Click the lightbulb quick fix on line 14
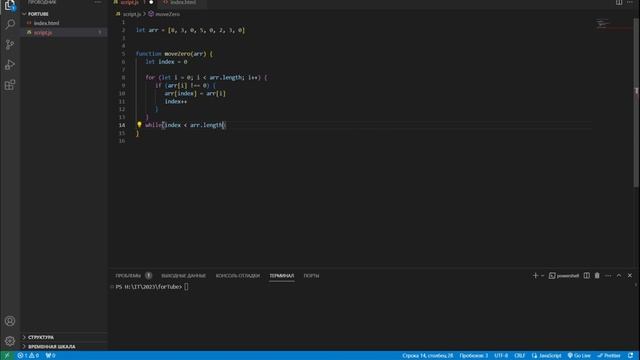This screenshot has height=360, width=640. [139, 124]
